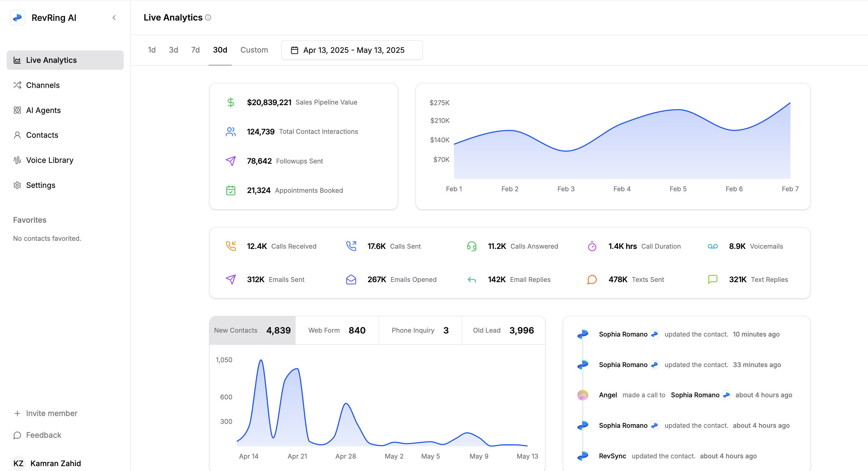Open Settings from the sidebar
The width and height of the screenshot is (868, 471).
point(41,185)
